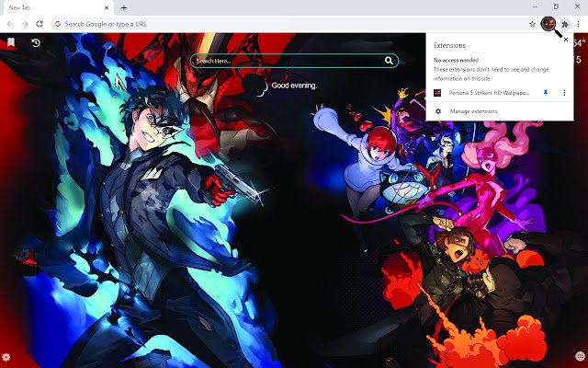Click the Persona 5 extension thumbnail icon in popup
Screen dimensions: 588x368
click(437, 93)
